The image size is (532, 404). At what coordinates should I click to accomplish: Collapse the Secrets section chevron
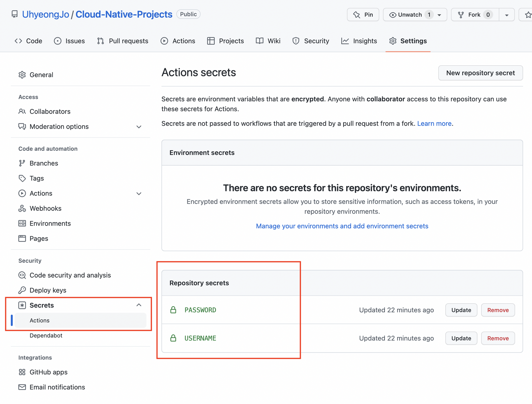(x=139, y=305)
